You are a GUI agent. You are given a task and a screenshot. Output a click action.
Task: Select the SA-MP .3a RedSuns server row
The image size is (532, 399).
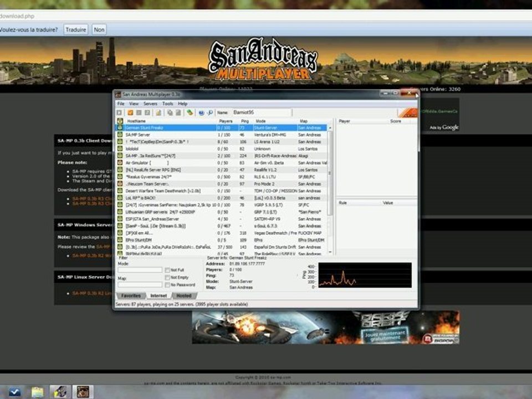222,156
